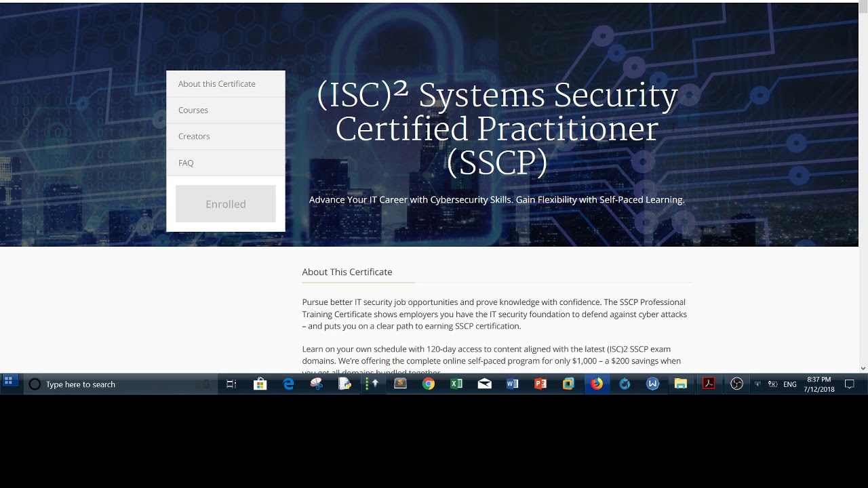Open the blue circular-arrow taskbar icon
Image resolution: width=868 pixels, height=488 pixels.
(x=625, y=384)
